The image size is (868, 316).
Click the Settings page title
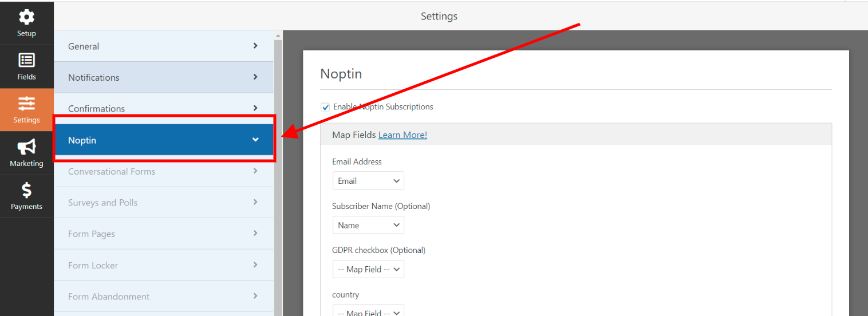(439, 17)
